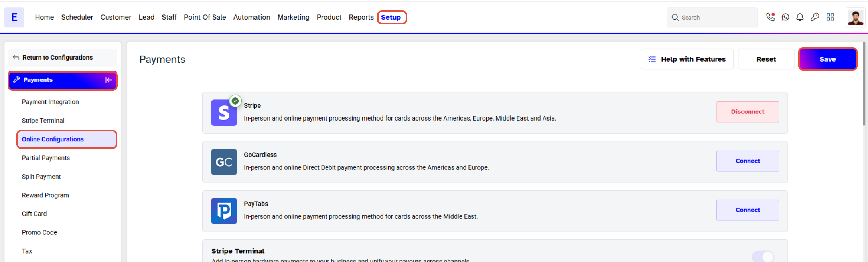Image resolution: width=868 pixels, height=262 pixels.
Task: Connect the PayTabs integration
Action: 748,210
